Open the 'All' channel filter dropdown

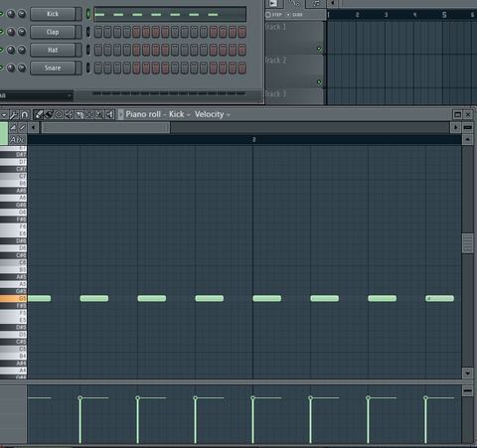click(x=36, y=95)
